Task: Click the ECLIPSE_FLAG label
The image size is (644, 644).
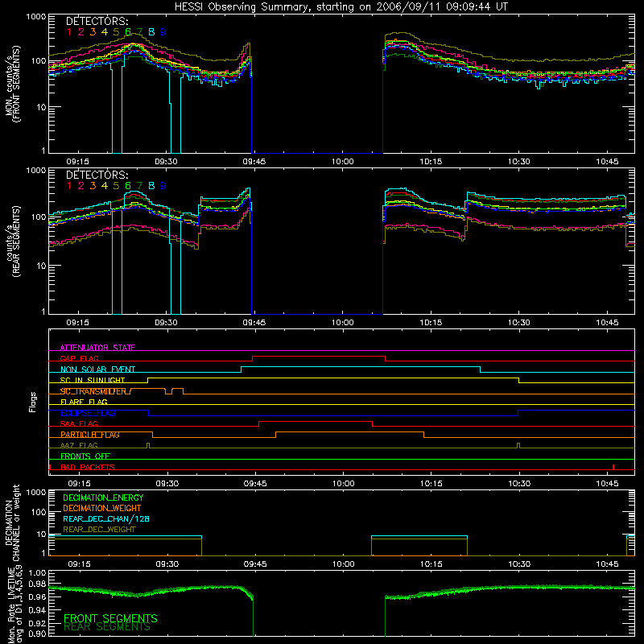Action: click(x=88, y=413)
